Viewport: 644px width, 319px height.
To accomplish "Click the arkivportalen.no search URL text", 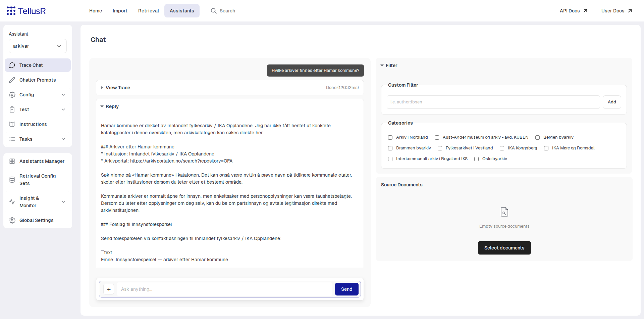I will [181, 161].
